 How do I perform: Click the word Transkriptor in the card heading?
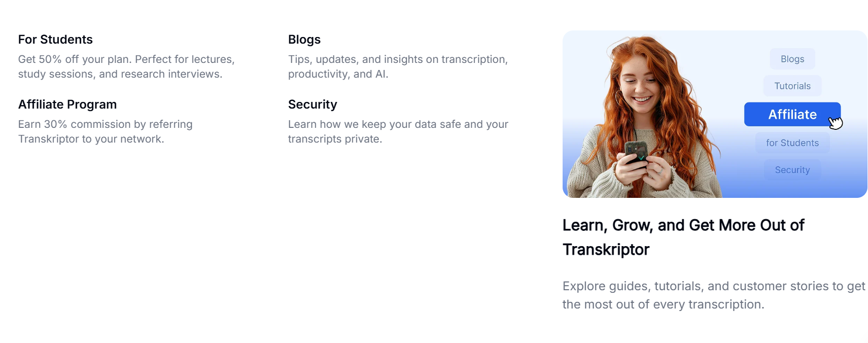click(x=606, y=250)
